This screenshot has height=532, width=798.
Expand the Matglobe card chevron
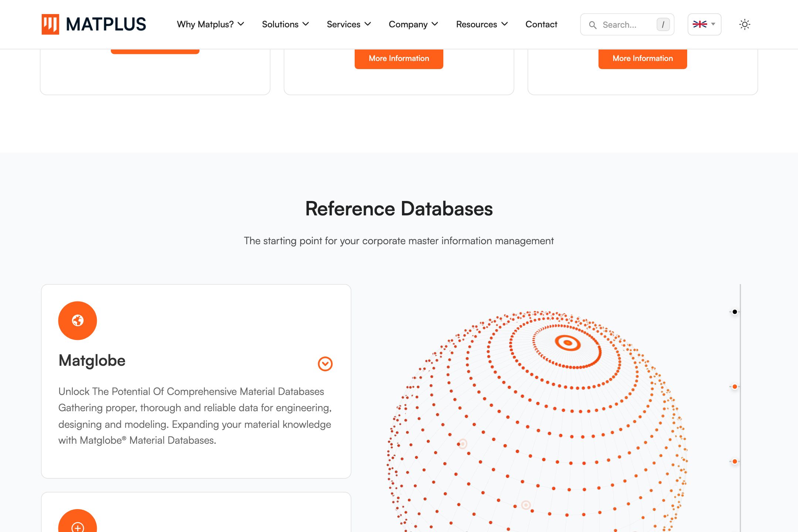click(325, 364)
